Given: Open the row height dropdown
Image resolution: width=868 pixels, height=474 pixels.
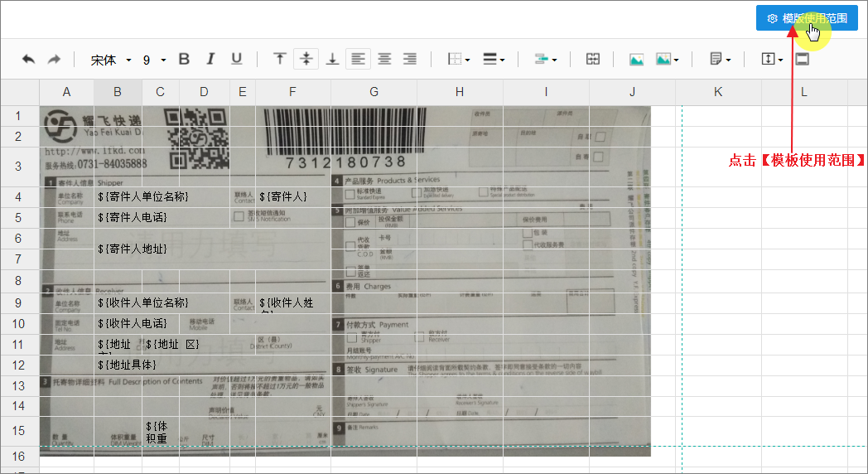Looking at the screenshot, I should coord(772,59).
